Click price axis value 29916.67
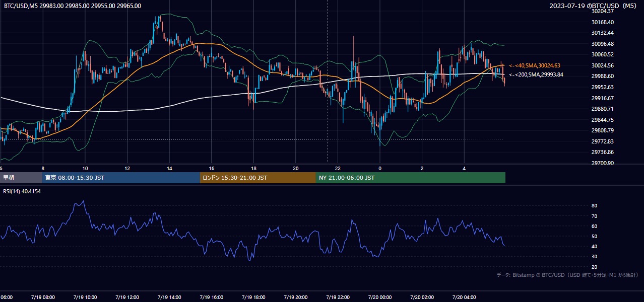 point(603,98)
